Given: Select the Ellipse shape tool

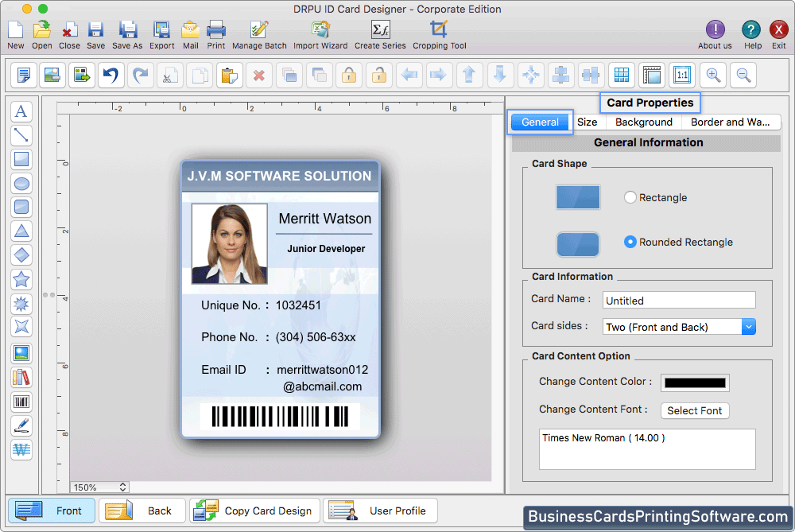Looking at the screenshot, I should point(21,184).
